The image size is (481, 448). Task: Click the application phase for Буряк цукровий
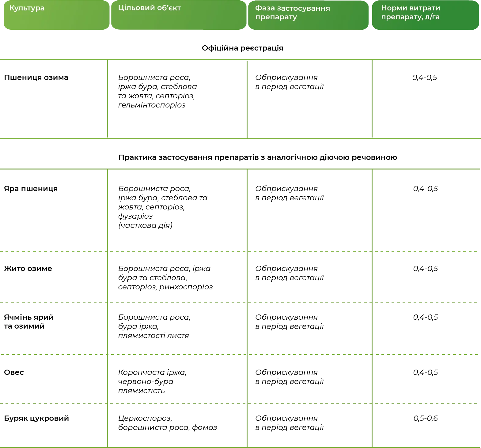pyautogui.click(x=290, y=423)
